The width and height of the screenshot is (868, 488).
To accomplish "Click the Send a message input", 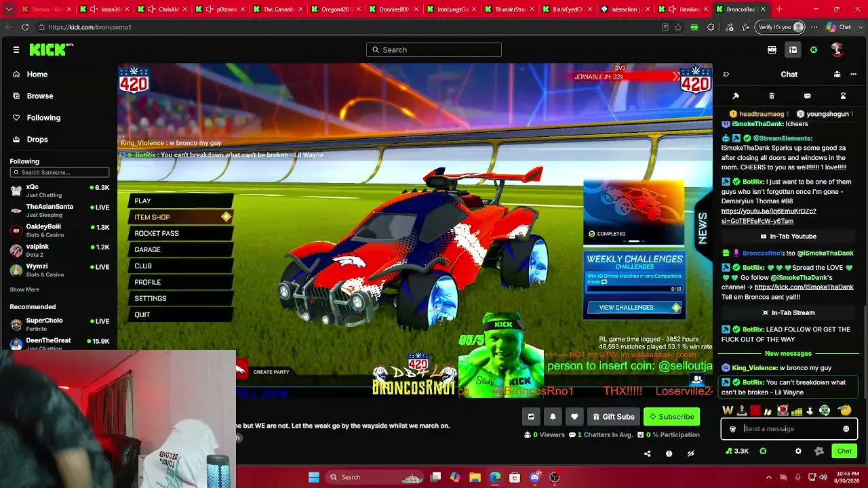I will (789, 429).
